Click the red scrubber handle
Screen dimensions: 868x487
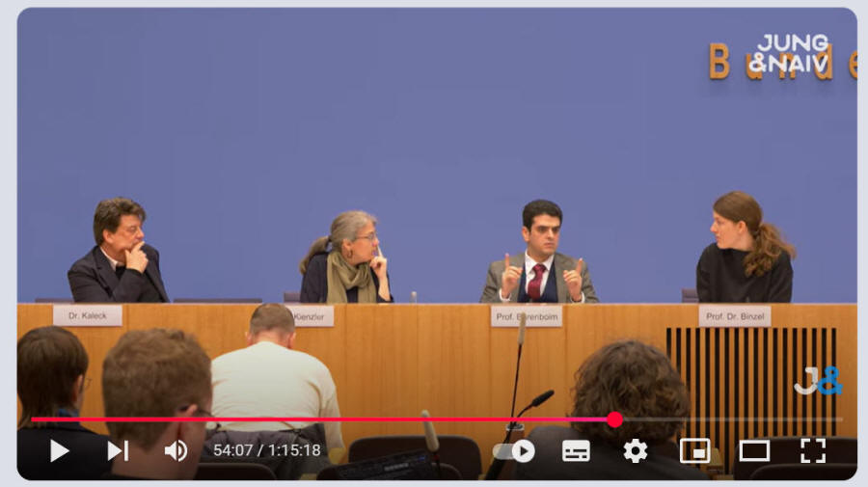click(x=614, y=419)
